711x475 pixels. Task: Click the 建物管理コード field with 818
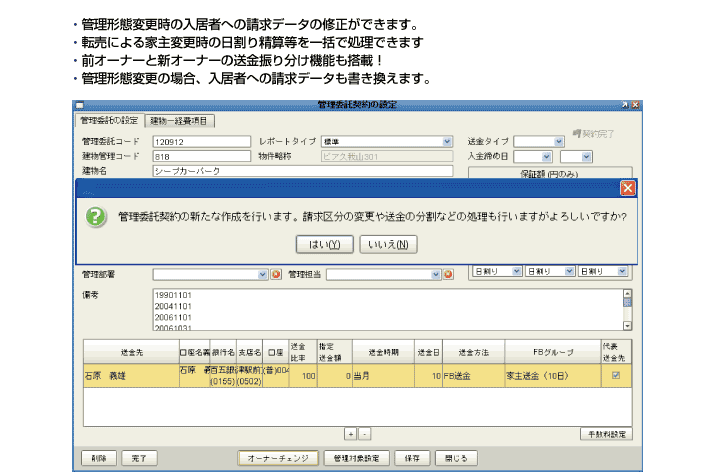click(201, 156)
